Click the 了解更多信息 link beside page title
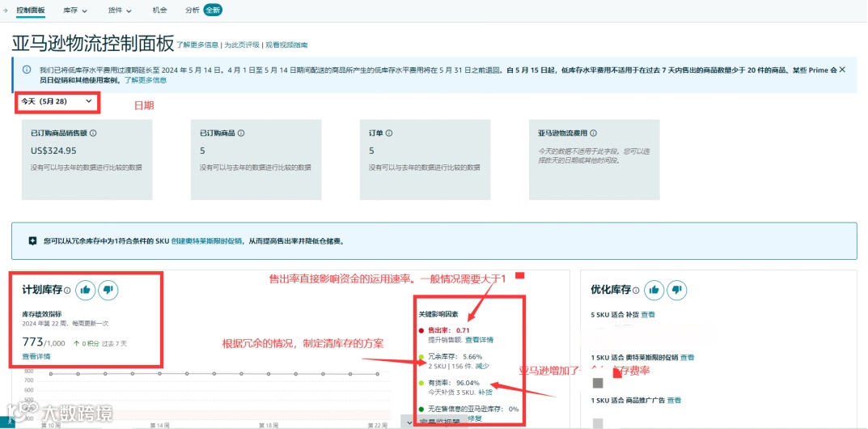 point(197,45)
